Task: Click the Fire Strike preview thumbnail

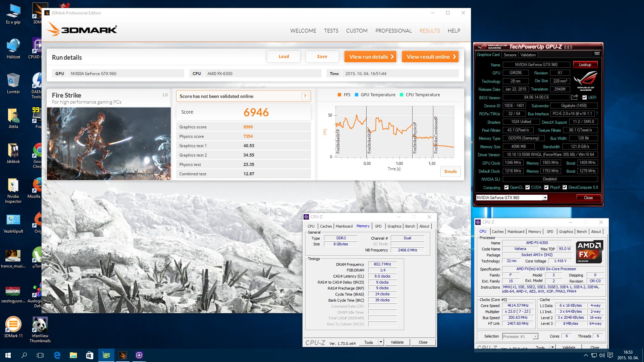Action: (x=109, y=144)
